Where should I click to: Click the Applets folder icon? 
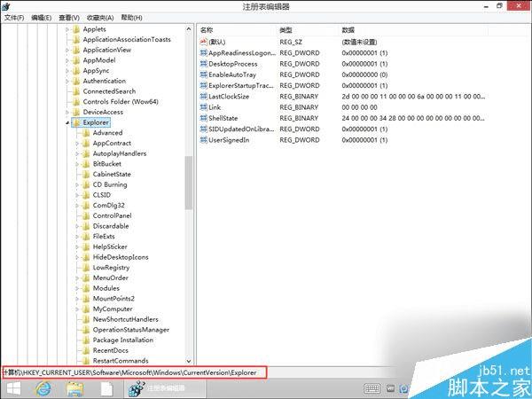point(76,29)
